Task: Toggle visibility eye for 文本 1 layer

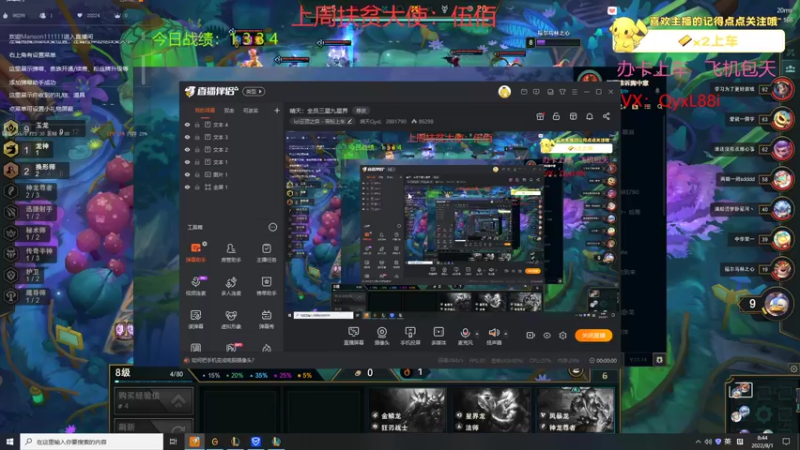Action: (187, 162)
